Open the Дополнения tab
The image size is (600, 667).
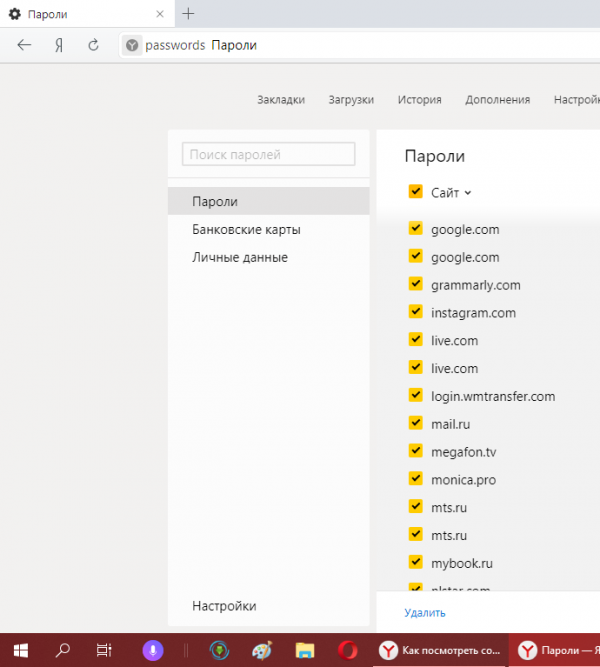[497, 100]
